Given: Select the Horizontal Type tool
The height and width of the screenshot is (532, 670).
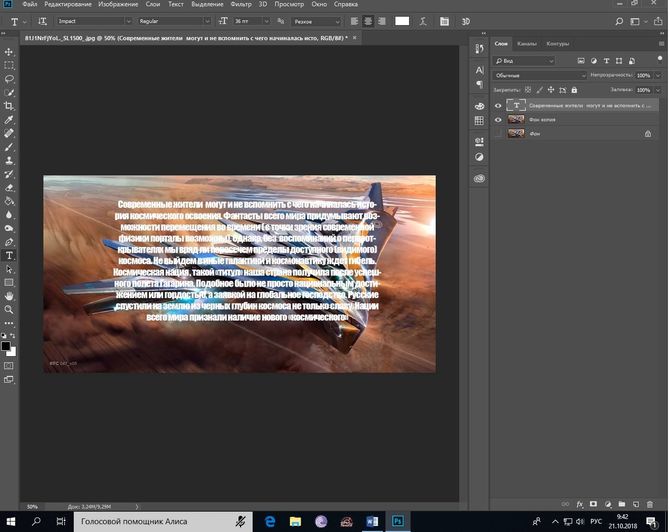Looking at the screenshot, I should pos(9,255).
